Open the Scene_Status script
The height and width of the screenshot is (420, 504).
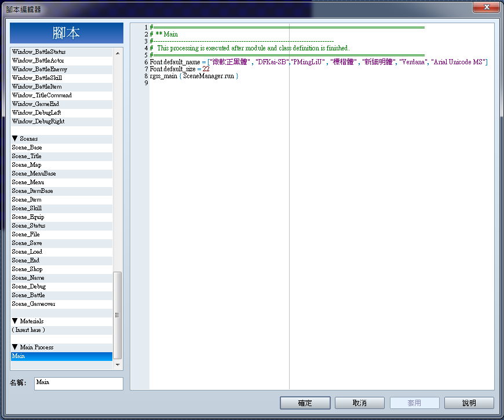(x=62, y=225)
